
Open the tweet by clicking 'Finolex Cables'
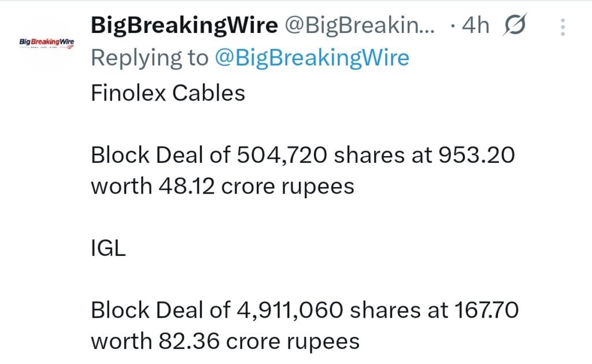[168, 92]
